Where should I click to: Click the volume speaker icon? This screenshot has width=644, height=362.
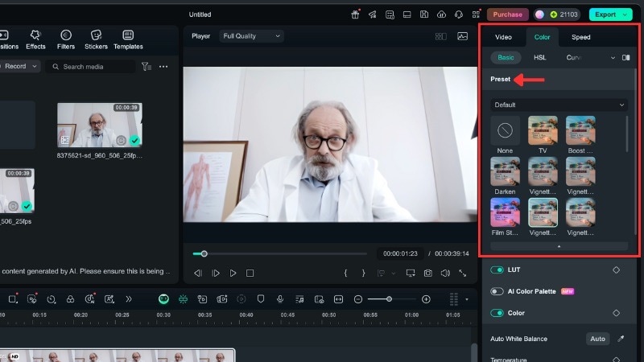[x=445, y=273]
